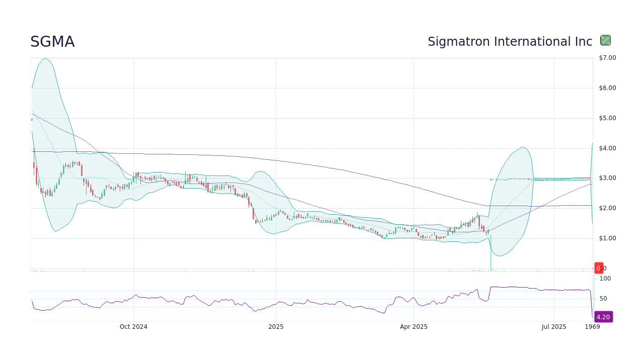The image size is (644, 362).
Task: Switch to the Apr 2025 period
Action: click(414, 327)
